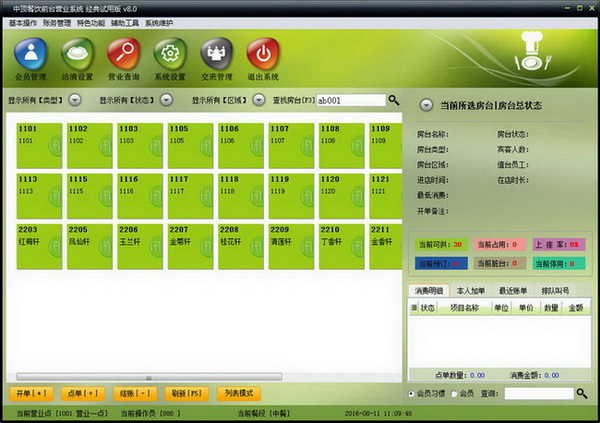Click the blue 当前预订 status swatch
The height and width of the screenshot is (423, 600).
441,263
